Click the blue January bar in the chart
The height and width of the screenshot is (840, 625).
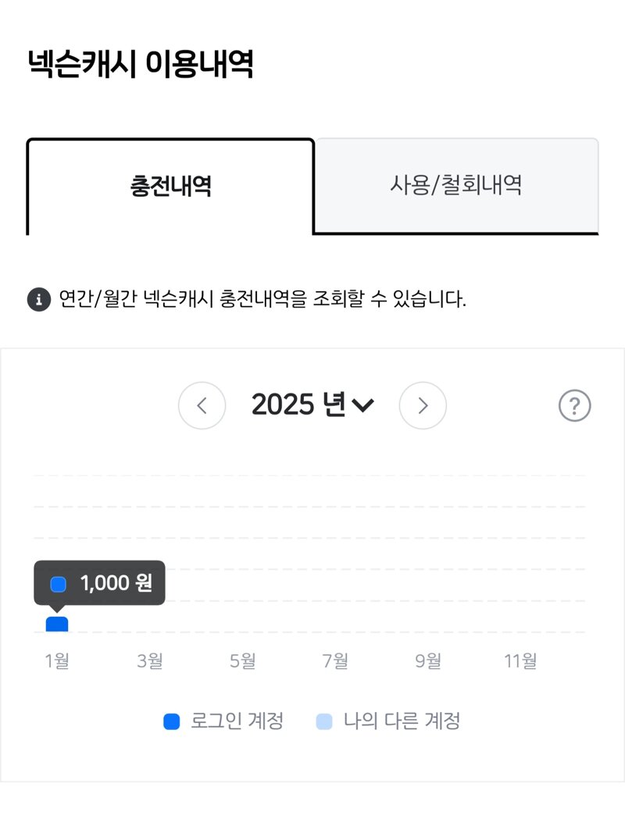57,624
